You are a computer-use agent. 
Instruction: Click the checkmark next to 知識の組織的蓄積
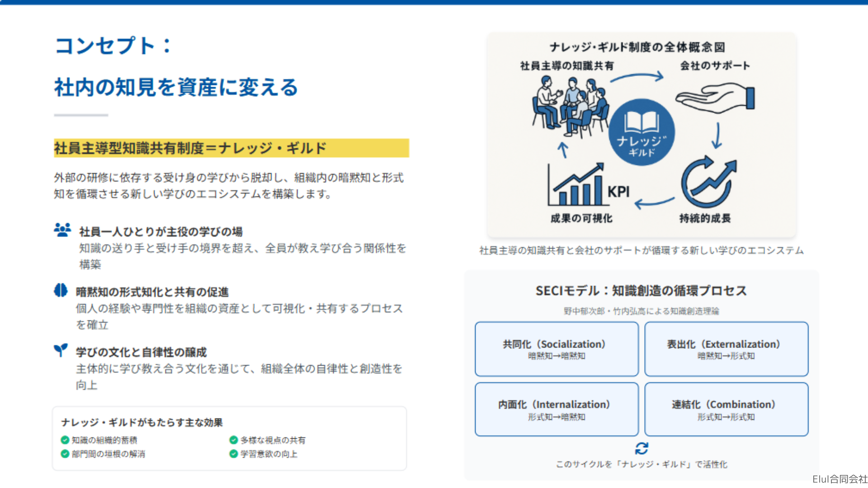pos(65,440)
